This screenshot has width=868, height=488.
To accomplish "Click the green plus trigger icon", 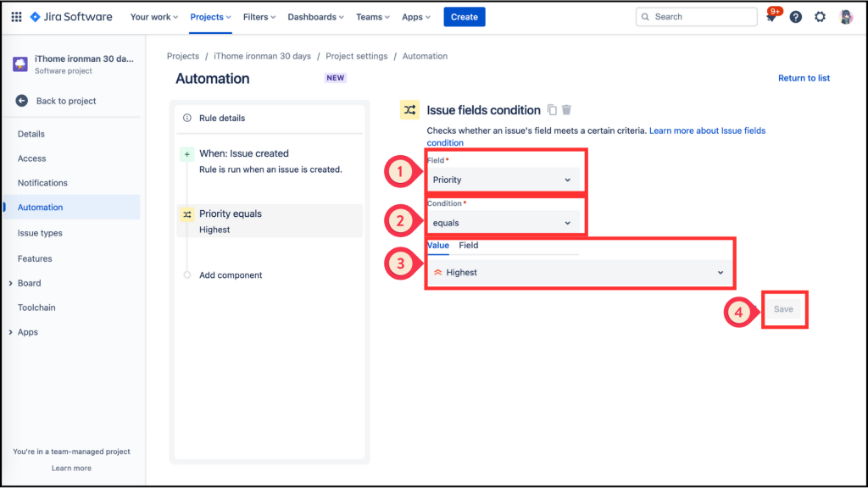I will pyautogui.click(x=187, y=154).
